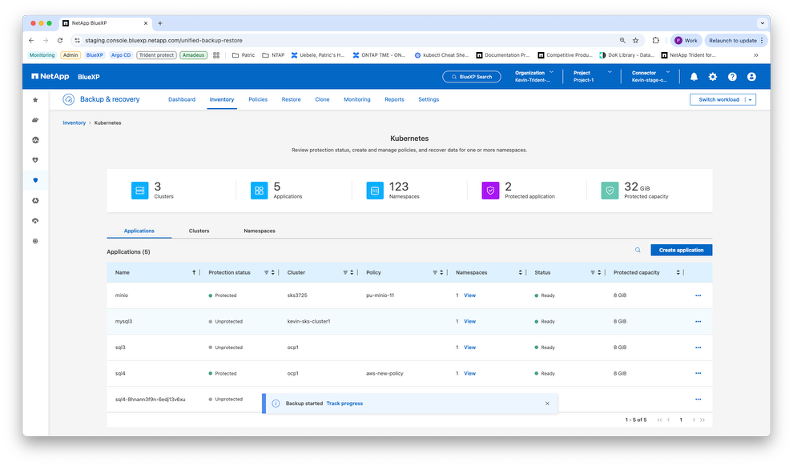Image resolution: width=793 pixels, height=466 pixels.
Task: Switch to the Clusters sub-tab
Action: point(199,231)
